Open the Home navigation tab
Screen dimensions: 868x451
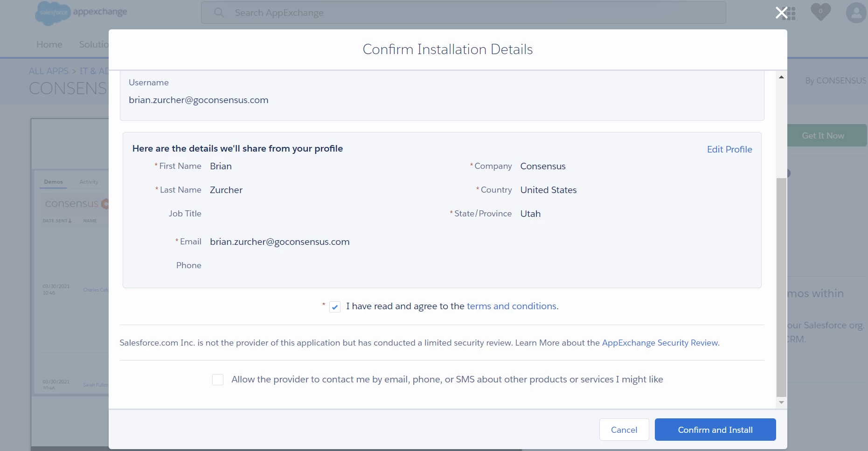[49, 44]
